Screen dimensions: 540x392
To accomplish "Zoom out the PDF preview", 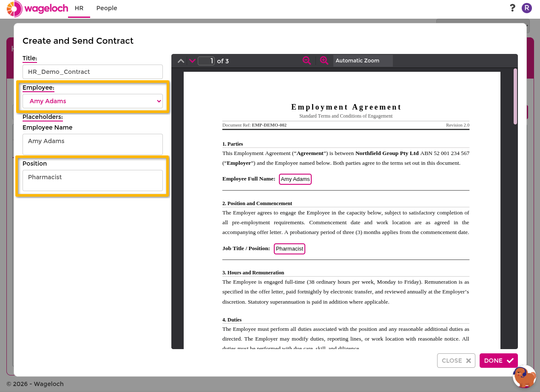I will 307,61.
